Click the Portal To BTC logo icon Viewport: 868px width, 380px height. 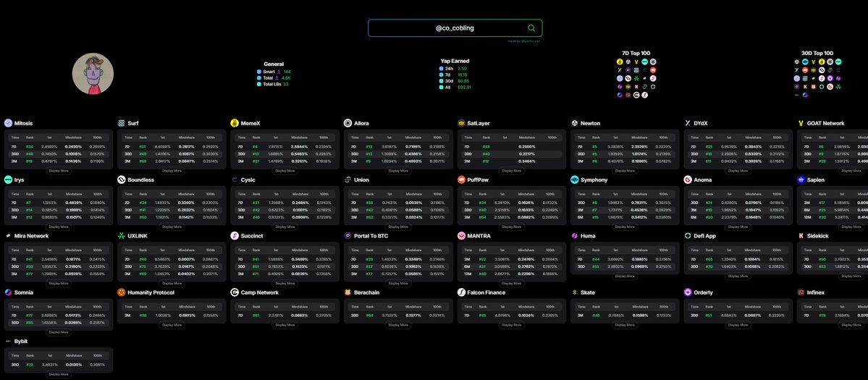347,236
